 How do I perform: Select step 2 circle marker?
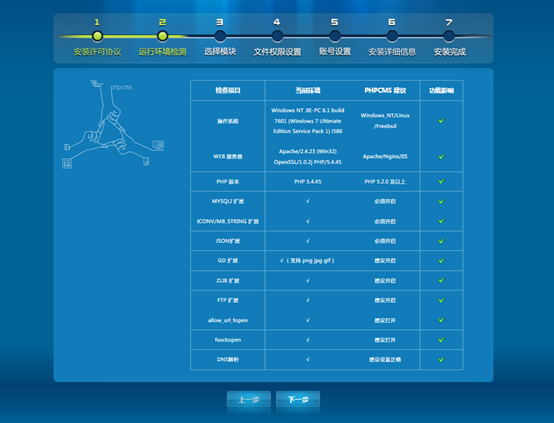[163, 36]
